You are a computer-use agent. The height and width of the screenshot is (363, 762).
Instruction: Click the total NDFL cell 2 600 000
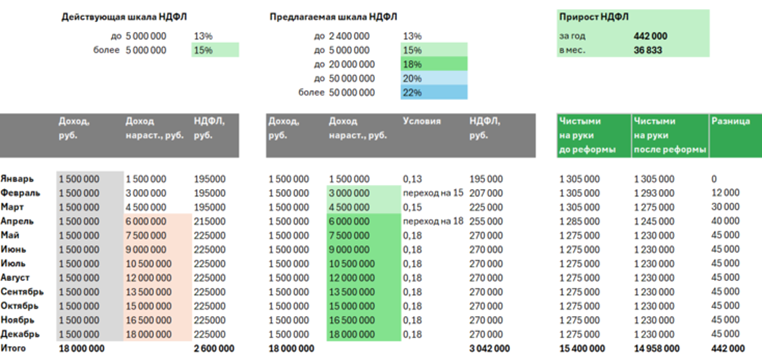(x=214, y=348)
